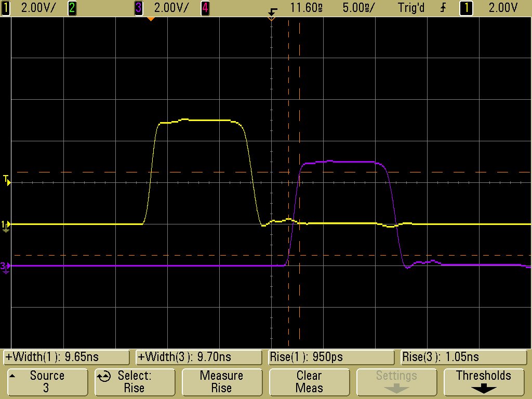Click the 11.60ns delay time readout

[x=307, y=8]
